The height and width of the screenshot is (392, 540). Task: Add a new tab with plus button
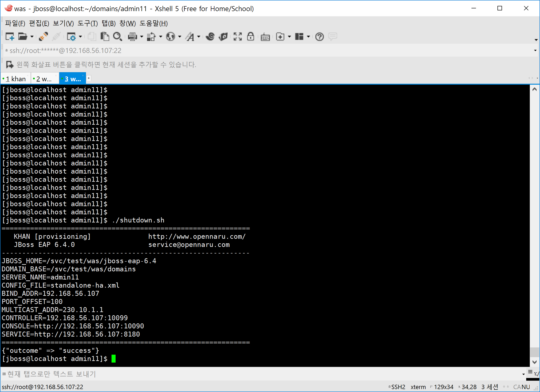89,78
